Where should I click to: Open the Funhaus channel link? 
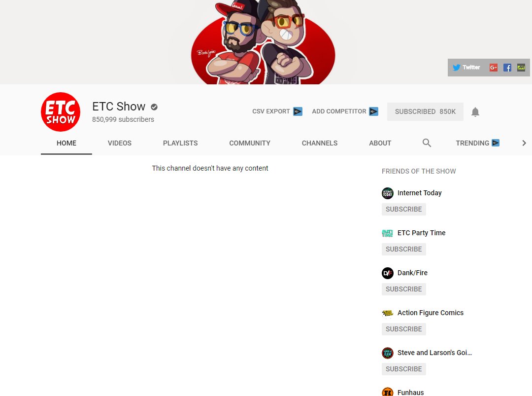(410, 392)
